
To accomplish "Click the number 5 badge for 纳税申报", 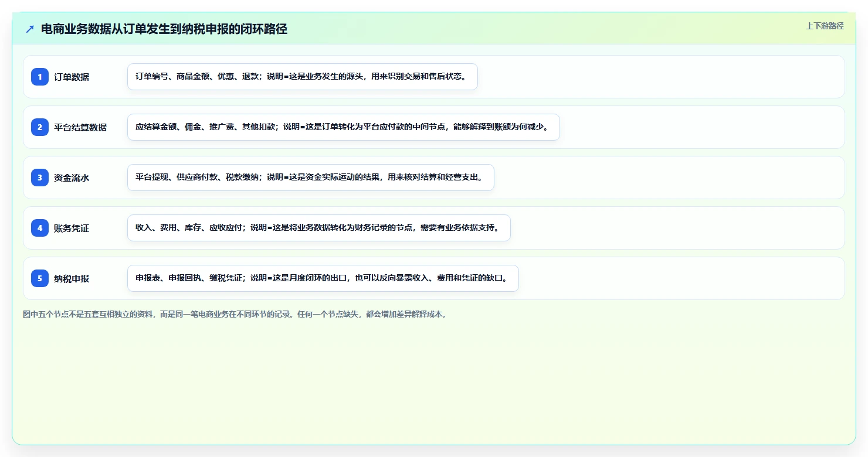I will click(40, 278).
